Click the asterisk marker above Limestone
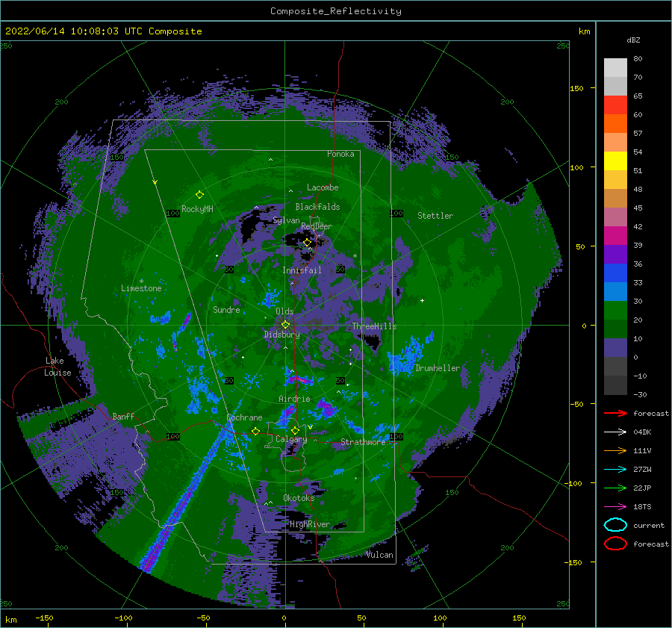The width and height of the screenshot is (672, 628). (141, 282)
